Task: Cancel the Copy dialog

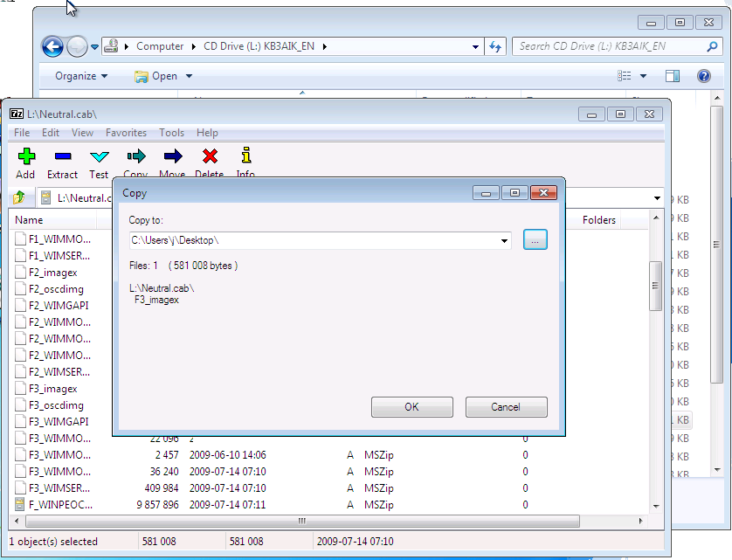Action: (x=506, y=406)
